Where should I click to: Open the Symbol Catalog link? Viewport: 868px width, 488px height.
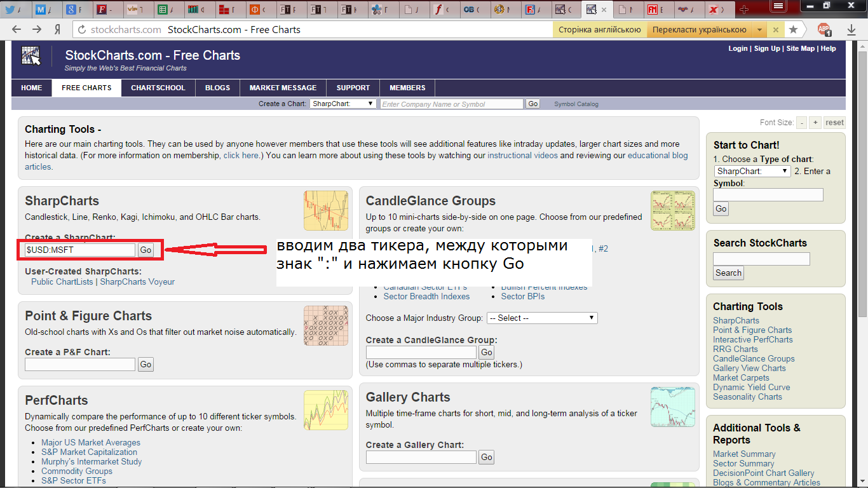pos(576,104)
